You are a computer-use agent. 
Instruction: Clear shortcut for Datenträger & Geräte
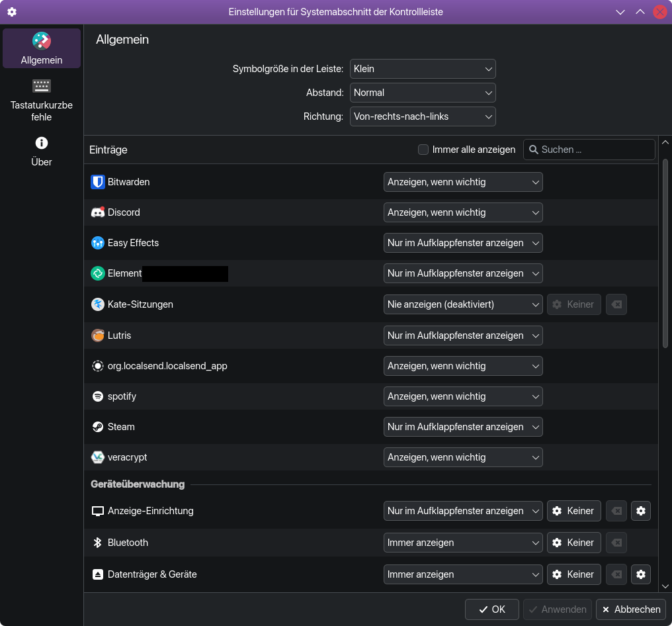pyautogui.click(x=616, y=574)
